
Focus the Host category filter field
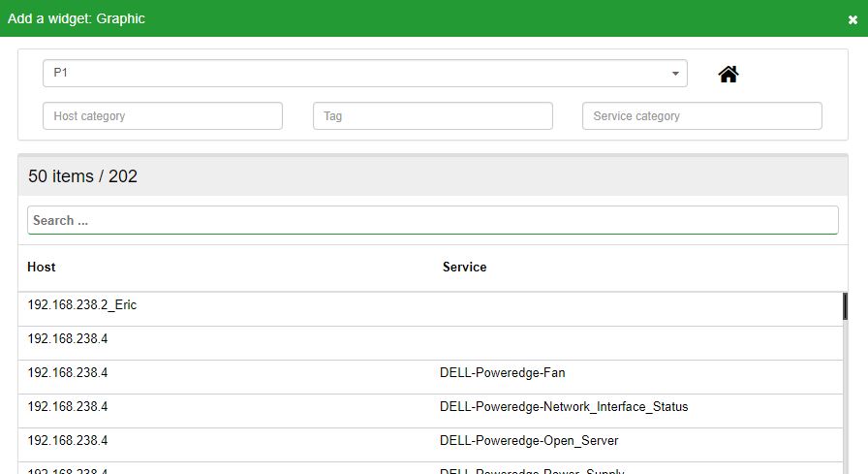coord(163,115)
